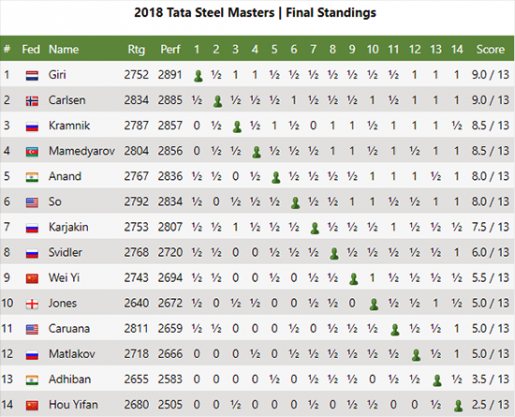Viewport: 515px width, 417px height.
Task: Click Adhiban's performance value 2583
Action: coord(170,379)
